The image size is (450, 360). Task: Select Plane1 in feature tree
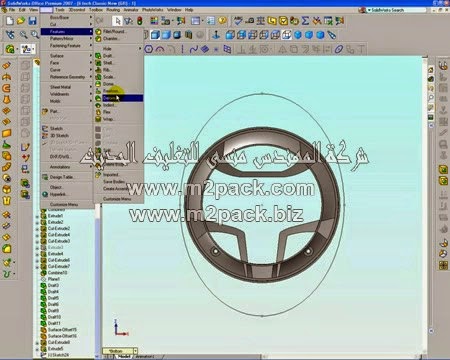[54, 279]
